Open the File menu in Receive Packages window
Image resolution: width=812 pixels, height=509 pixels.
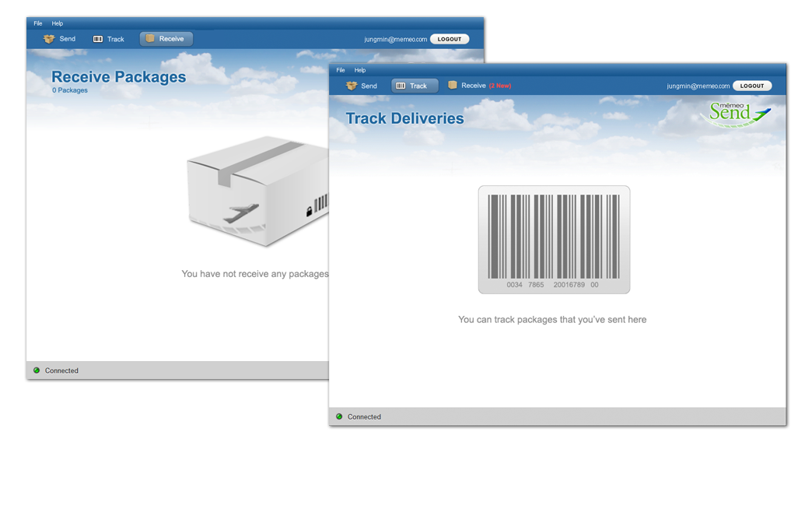point(38,23)
